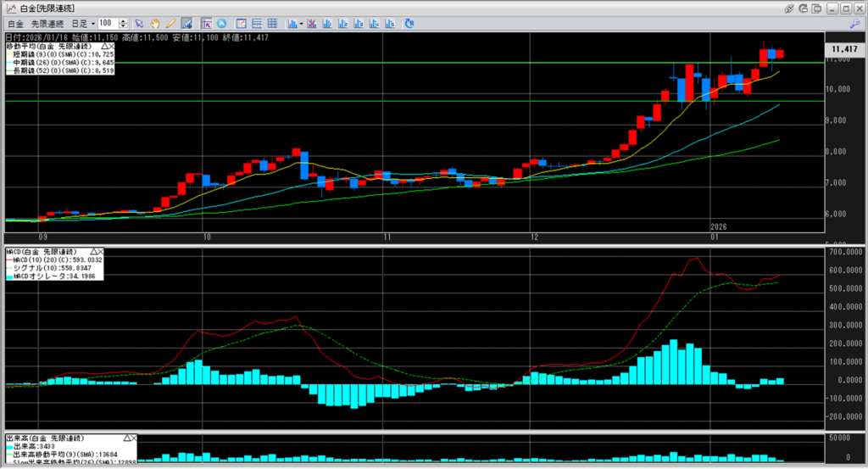
Task: Close the 出来高 volume legend
Action: tap(133, 438)
